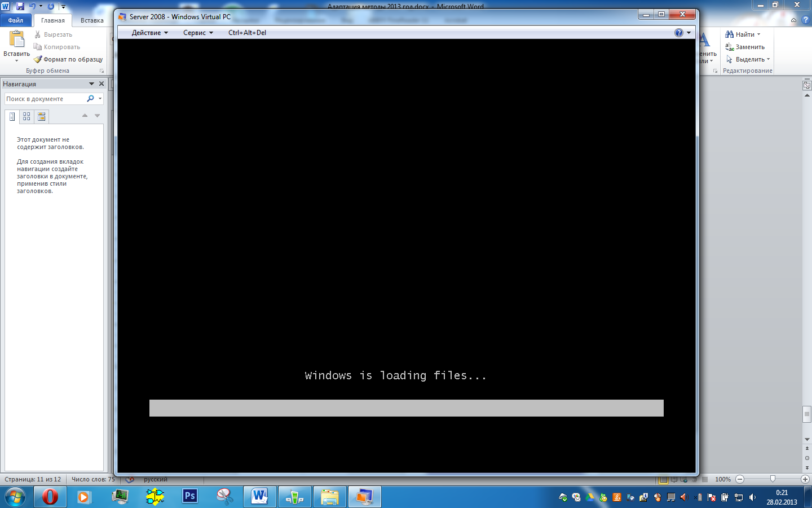Open Photoshop from the taskbar
Screen dimensions: 812x508
coord(190,496)
